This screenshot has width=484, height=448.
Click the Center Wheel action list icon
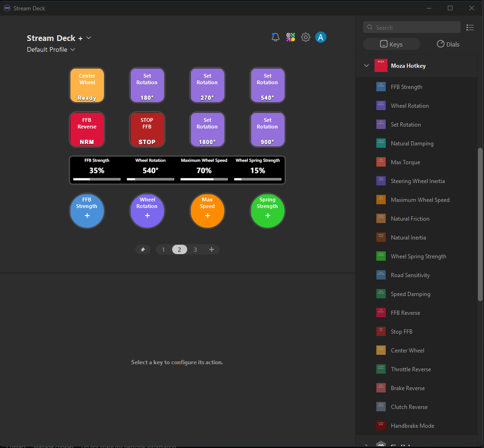point(381,350)
